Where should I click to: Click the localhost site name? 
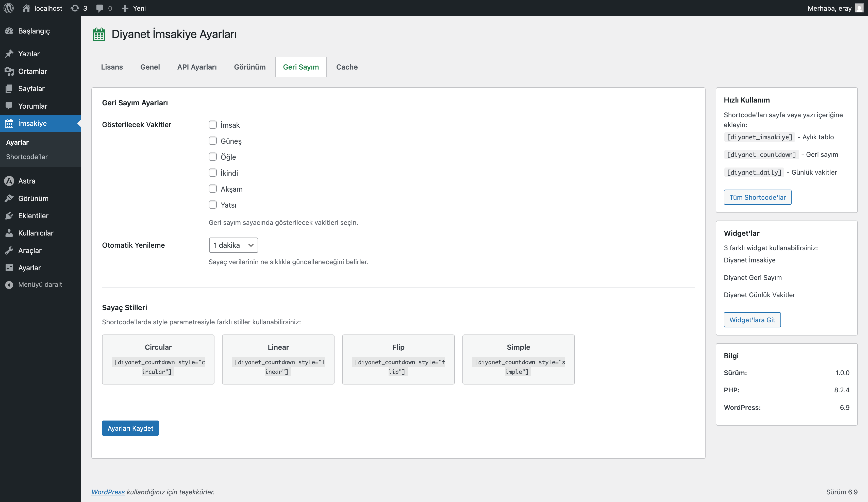[48, 8]
